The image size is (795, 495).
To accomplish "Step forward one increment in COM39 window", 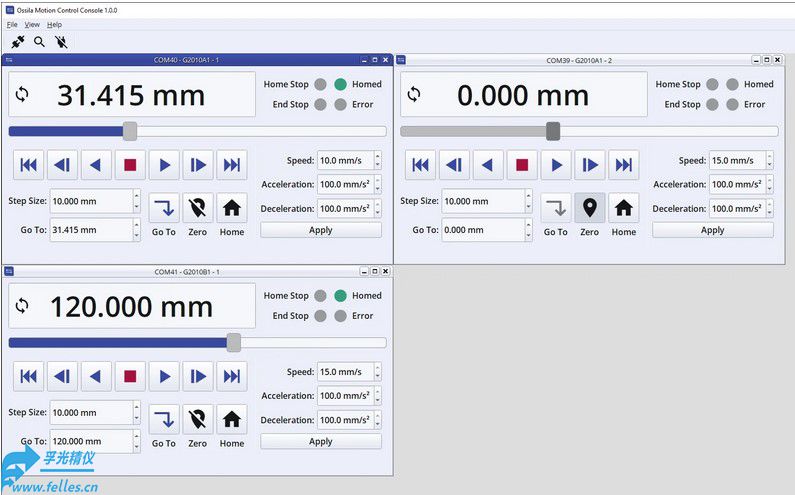I will [x=590, y=164].
